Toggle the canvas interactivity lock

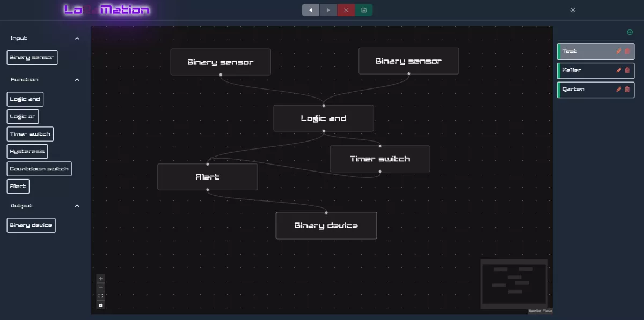[x=100, y=304]
